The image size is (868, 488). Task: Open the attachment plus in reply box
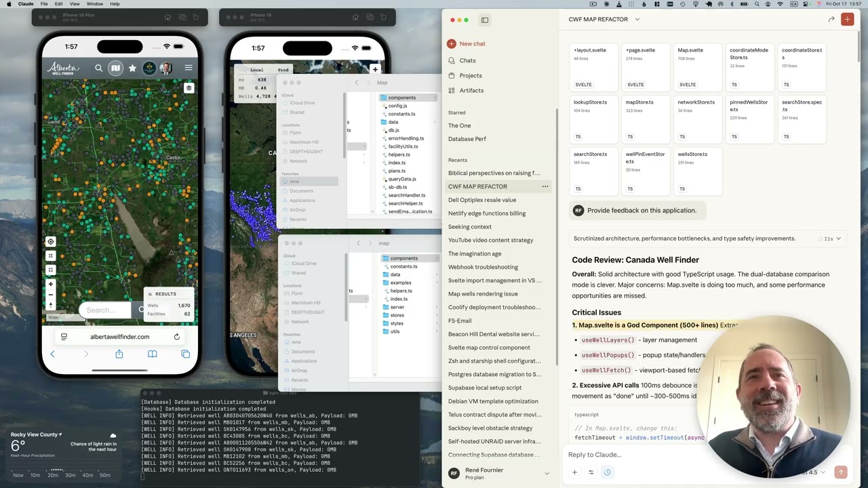tap(574, 472)
